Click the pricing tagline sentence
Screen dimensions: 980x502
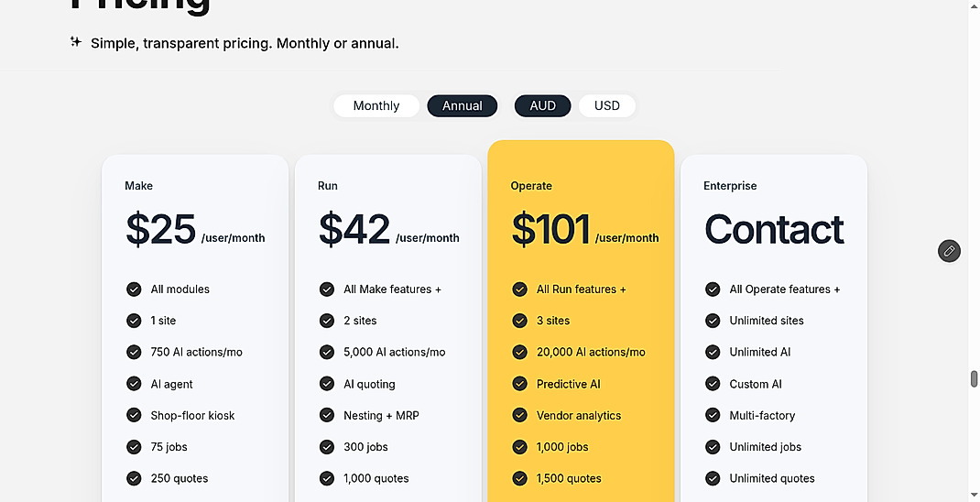tap(245, 43)
